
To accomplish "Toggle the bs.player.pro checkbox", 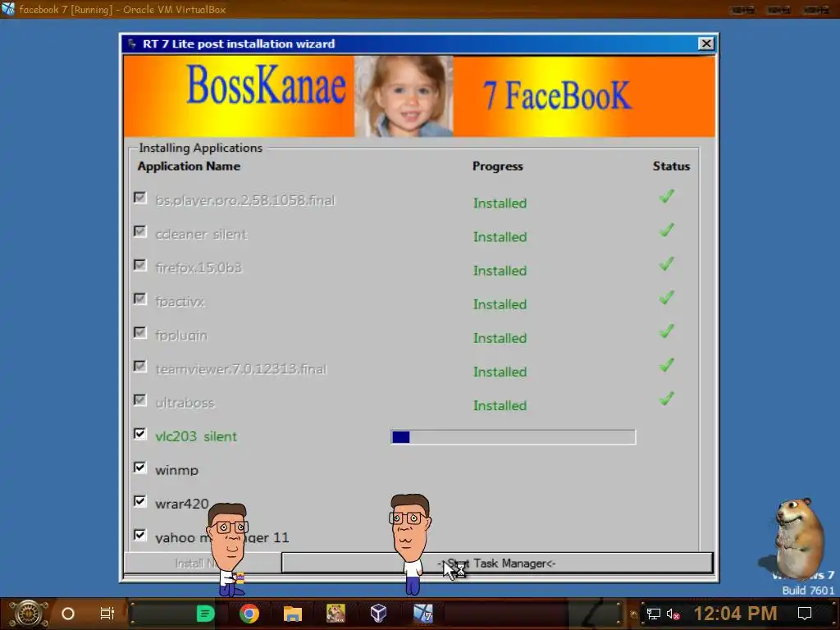I will pos(140,198).
